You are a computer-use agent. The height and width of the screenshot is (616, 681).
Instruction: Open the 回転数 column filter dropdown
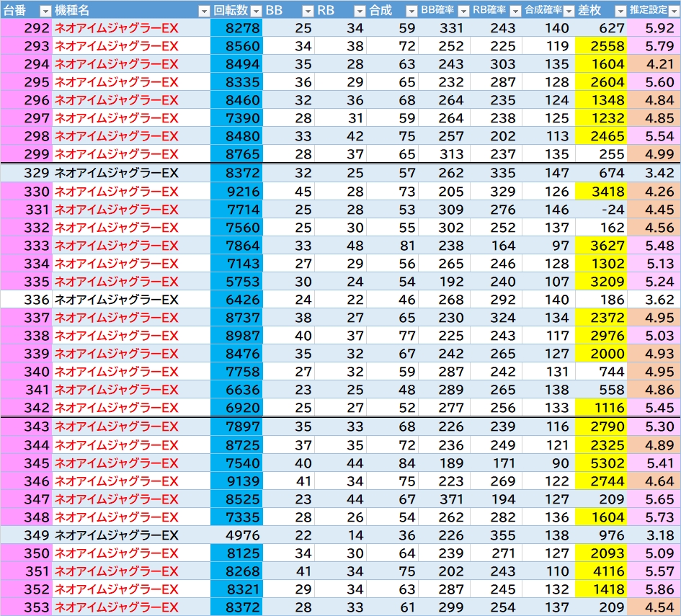[257, 11]
